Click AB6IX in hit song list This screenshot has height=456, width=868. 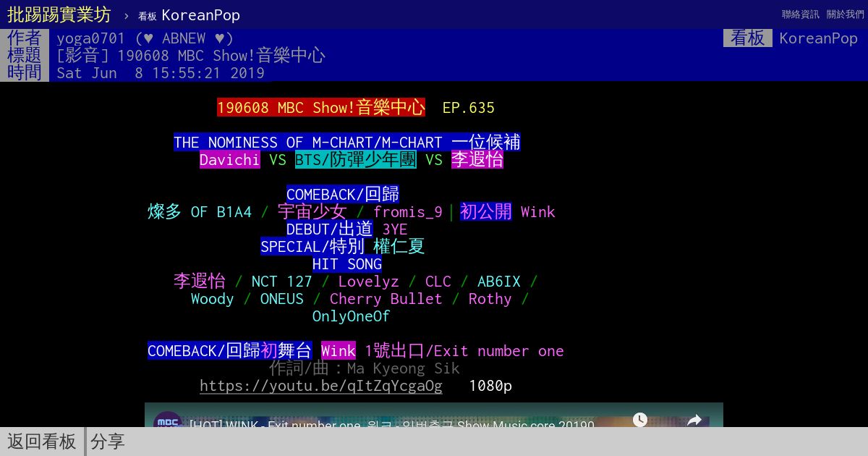click(499, 282)
